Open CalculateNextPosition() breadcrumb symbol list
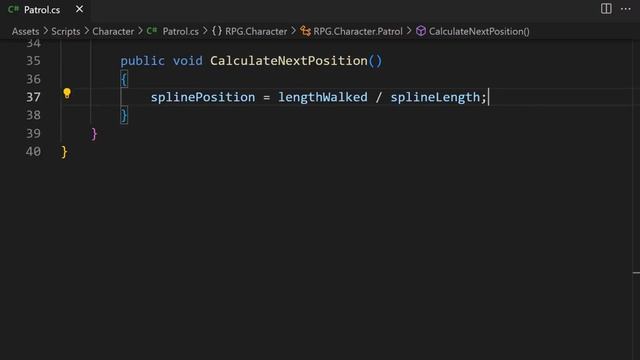This screenshot has width=640, height=360. pyautogui.click(x=479, y=31)
